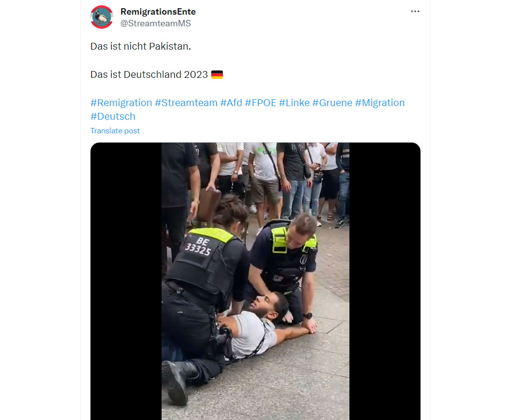Click the black right bar of the video

[x=385, y=281]
